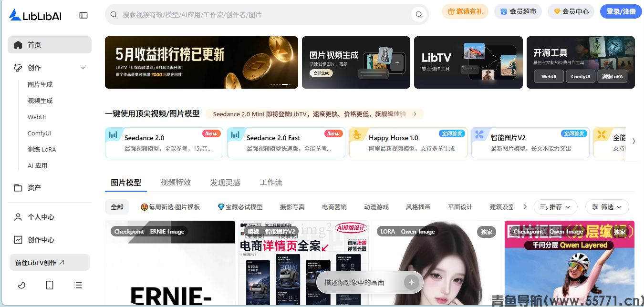Image resolution: width=644 pixels, height=307 pixels.
Task: Collapse the sidebar with the panel toggle icon
Action: (x=83, y=15)
